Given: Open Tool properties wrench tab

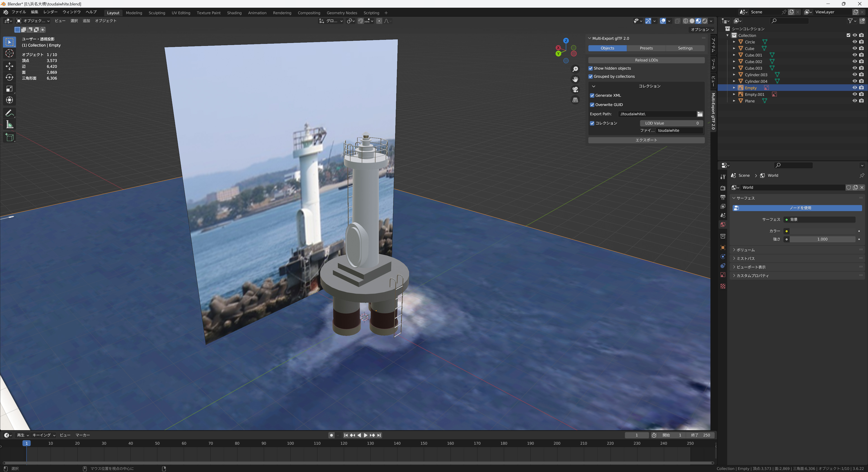Looking at the screenshot, I should 723,177.
